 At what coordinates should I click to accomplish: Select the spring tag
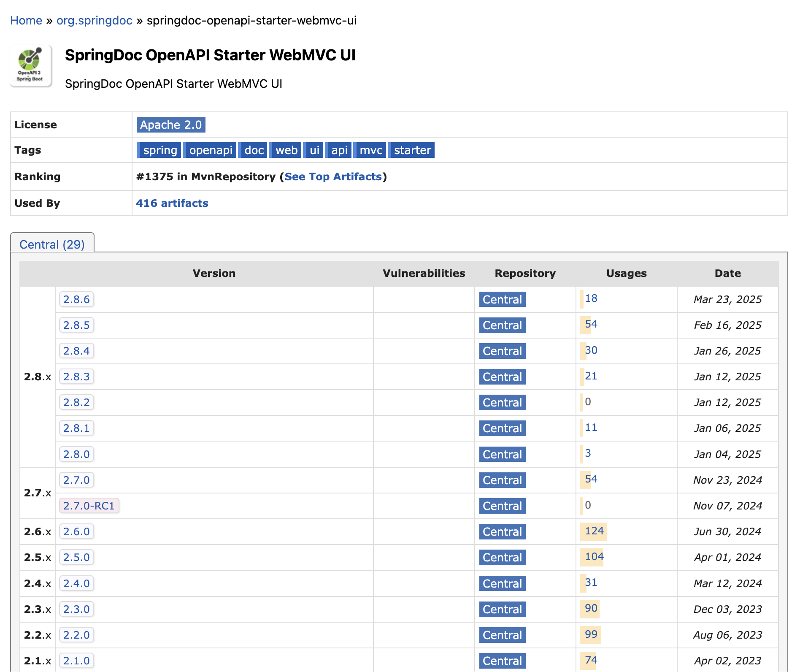159,150
